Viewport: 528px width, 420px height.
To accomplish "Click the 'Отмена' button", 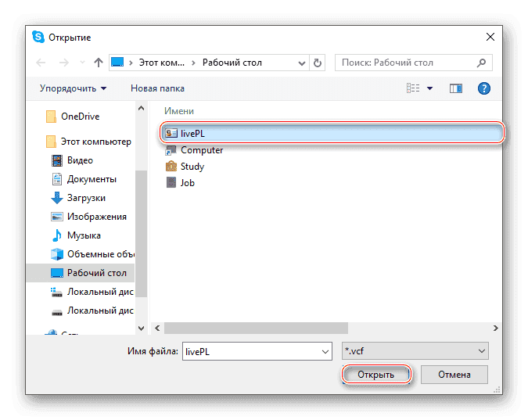I will pos(454,375).
